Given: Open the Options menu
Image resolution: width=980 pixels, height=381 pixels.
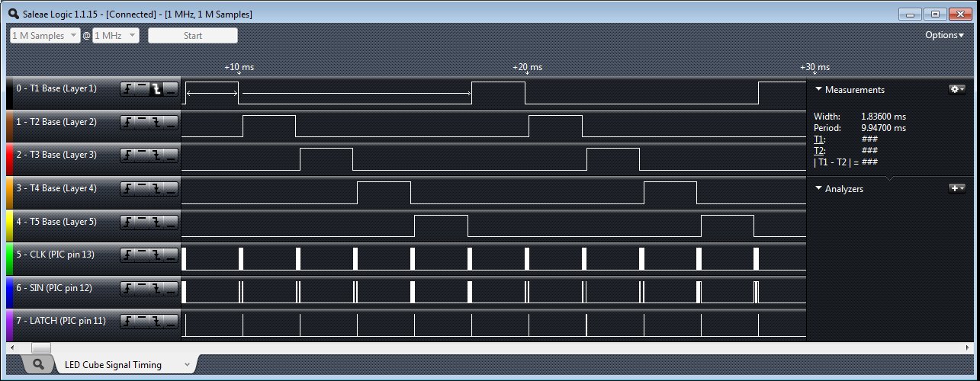Looking at the screenshot, I should point(944,35).
